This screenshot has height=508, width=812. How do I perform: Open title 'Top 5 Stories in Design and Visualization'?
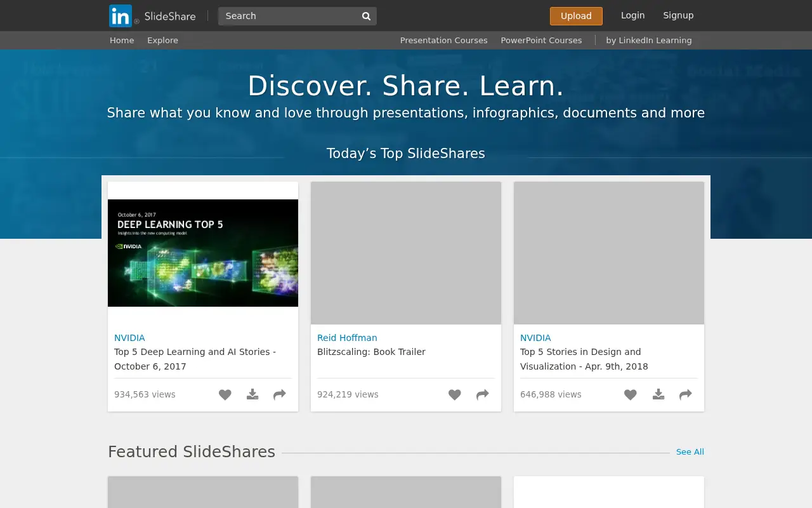click(584, 359)
